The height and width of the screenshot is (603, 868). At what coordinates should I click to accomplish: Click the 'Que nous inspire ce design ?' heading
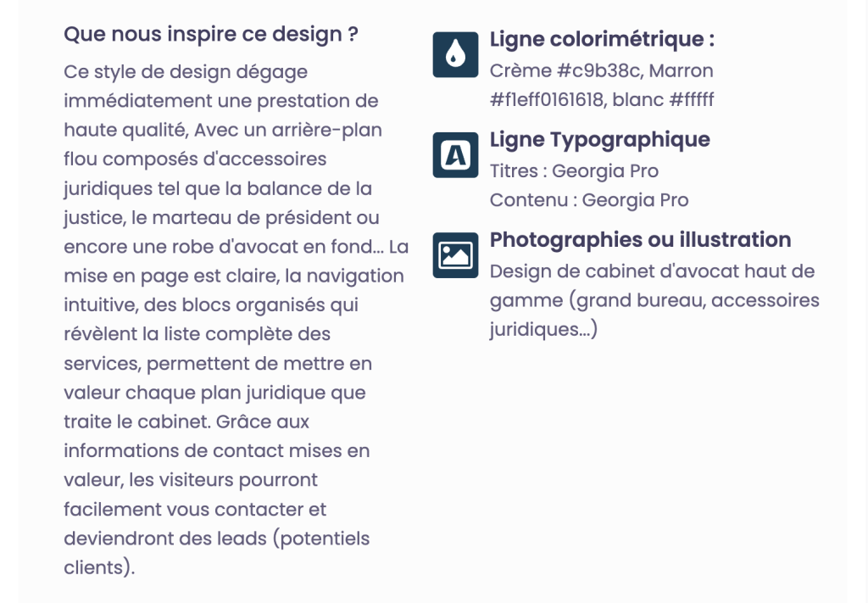[211, 34]
